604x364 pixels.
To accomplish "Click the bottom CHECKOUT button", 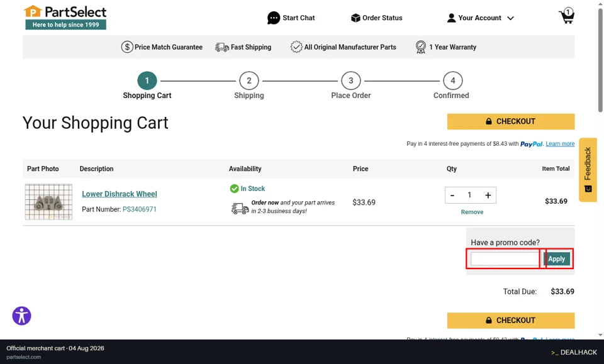I will pyautogui.click(x=511, y=321).
